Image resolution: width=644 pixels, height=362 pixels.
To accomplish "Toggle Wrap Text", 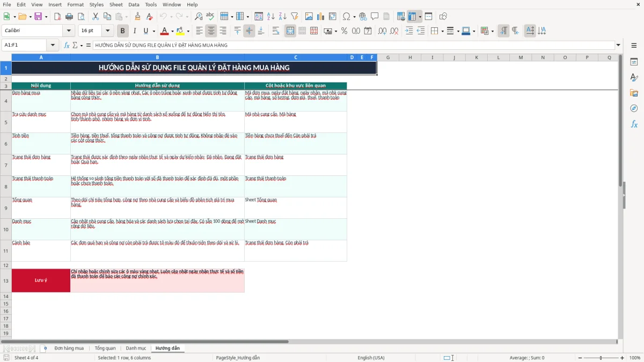I will [x=276, y=31].
